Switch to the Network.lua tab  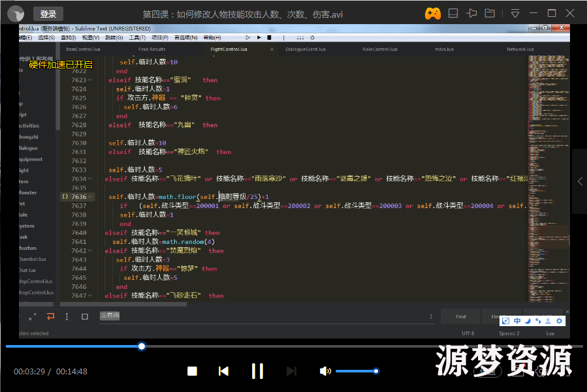click(x=520, y=50)
